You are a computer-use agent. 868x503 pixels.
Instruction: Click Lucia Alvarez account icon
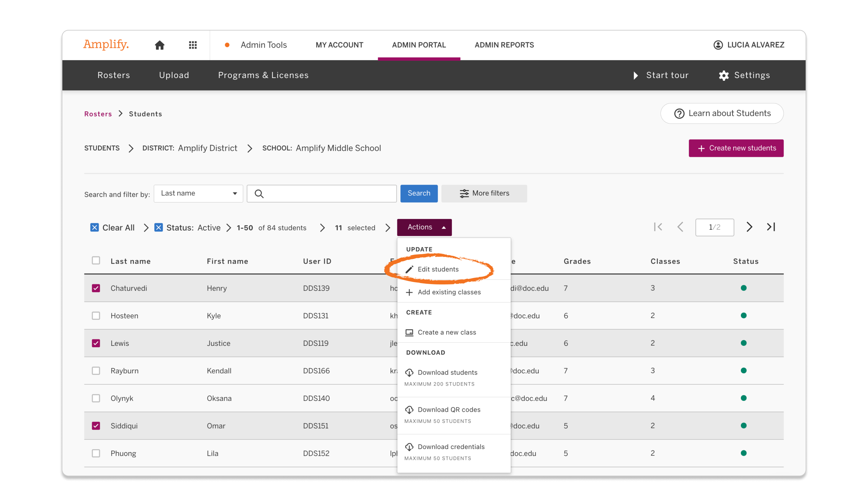[718, 45]
